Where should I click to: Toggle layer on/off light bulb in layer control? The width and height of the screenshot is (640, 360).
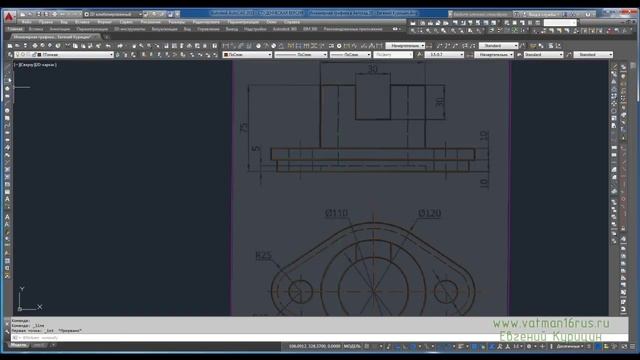[x=17, y=54]
